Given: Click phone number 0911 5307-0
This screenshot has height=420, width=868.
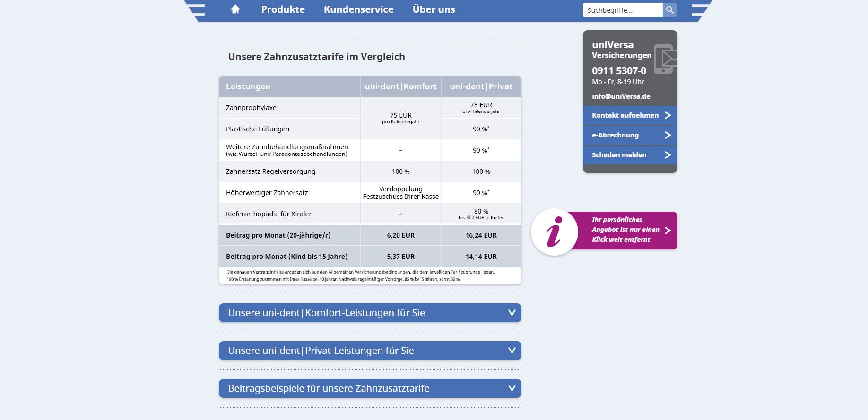Looking at the screenshot, I should (619, 71).
